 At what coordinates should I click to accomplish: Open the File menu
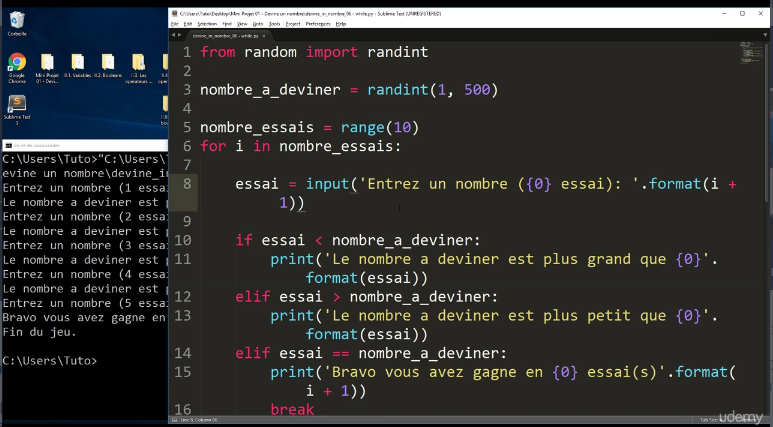(x=176, y=23)
